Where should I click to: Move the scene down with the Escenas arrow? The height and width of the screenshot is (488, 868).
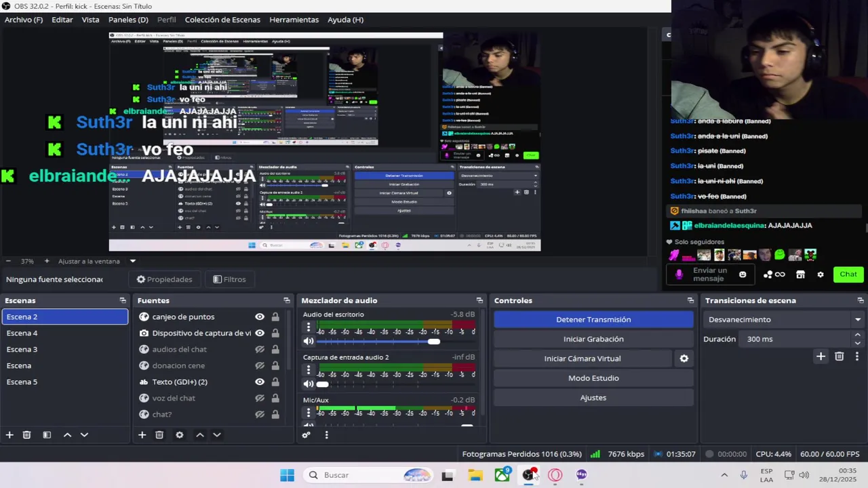tap(84, 434)
